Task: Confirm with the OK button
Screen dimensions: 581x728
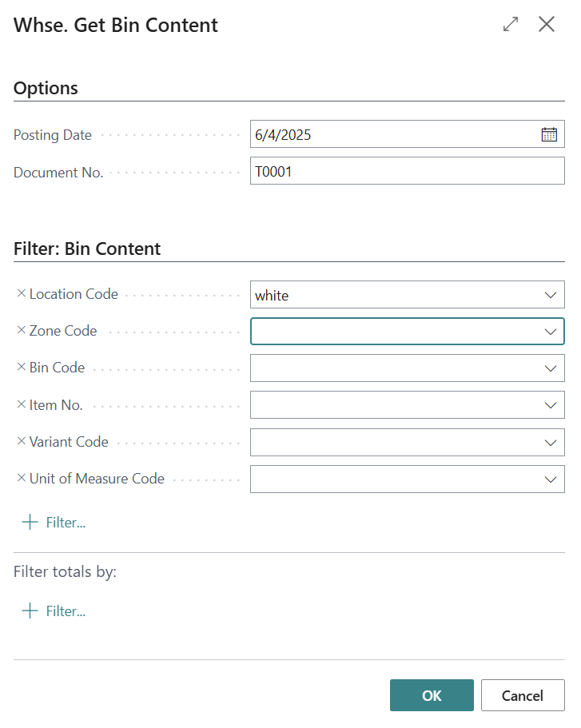Action: tap(432, 695)
